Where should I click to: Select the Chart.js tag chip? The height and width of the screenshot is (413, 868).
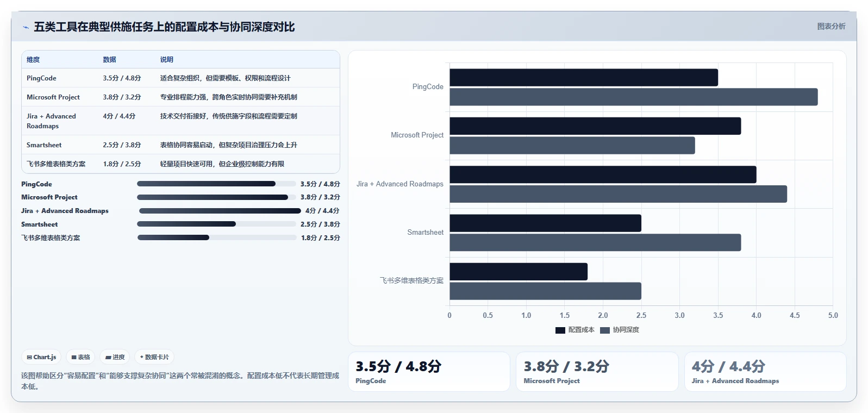[41, 357]
